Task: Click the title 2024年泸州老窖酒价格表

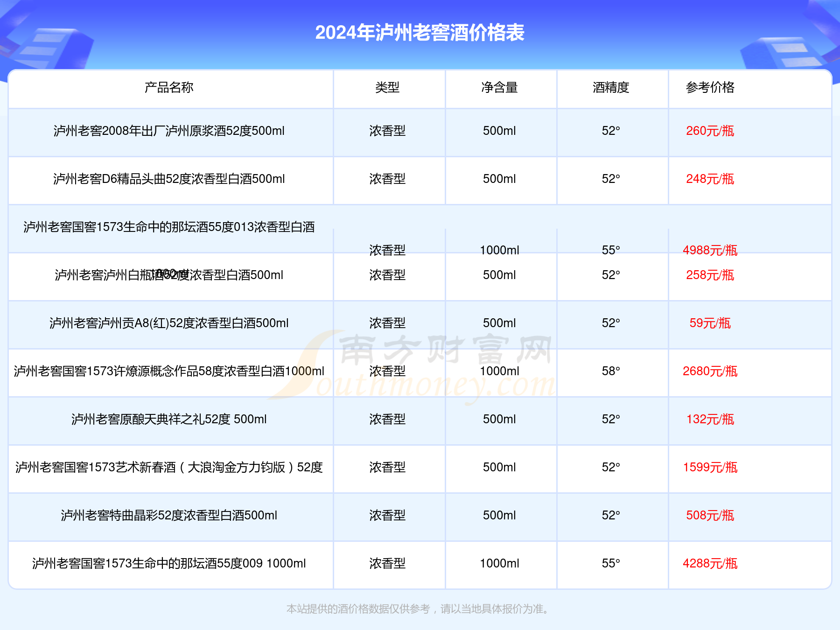Action: 420,33
